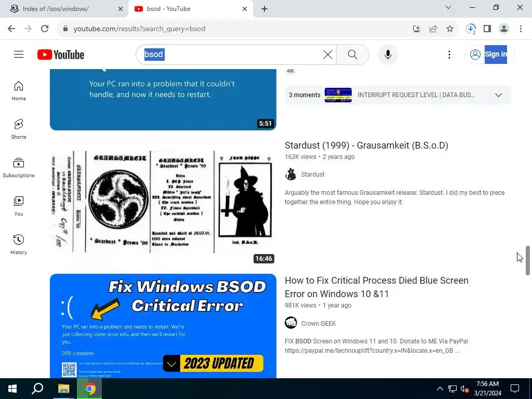Image resolution: width=532 pixels, height=399 pixels.
Task: Open the Chrome tab search dropdown
Action: point(448,7)
